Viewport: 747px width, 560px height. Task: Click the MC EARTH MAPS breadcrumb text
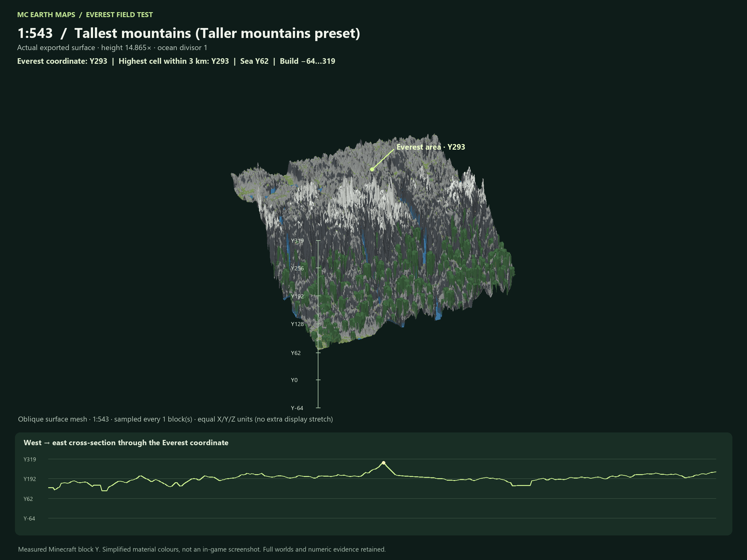click(x=46, y=15)
